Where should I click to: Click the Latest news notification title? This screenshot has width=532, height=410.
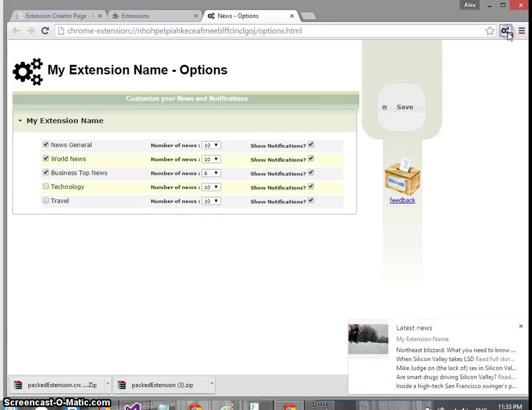[414, 328]
